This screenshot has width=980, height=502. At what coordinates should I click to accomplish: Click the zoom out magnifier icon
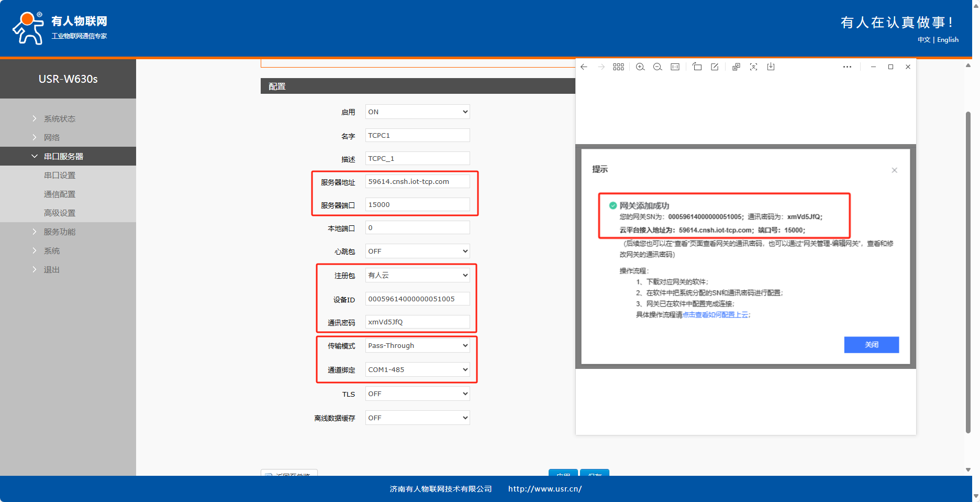point(658,67)
